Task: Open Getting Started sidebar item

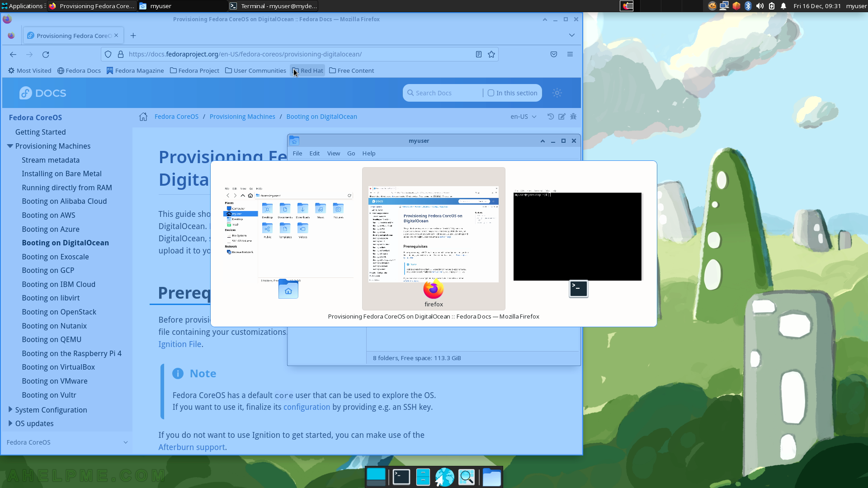Action: tap(41, 132)
